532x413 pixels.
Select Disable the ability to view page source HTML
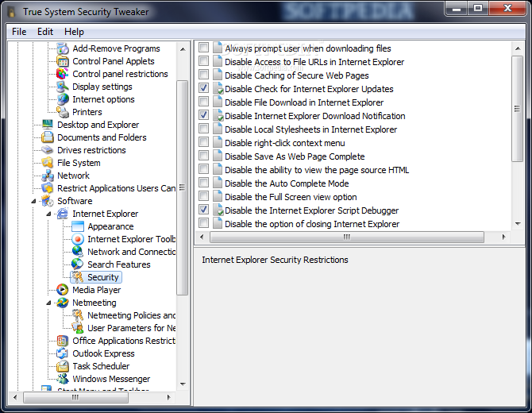click(x=317, y=170)
